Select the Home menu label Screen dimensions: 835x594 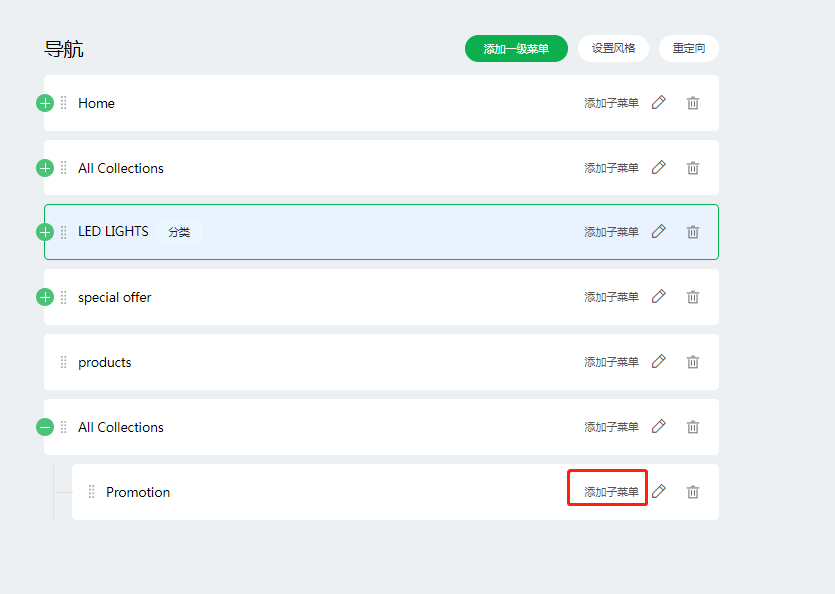(x=96, y=103)
